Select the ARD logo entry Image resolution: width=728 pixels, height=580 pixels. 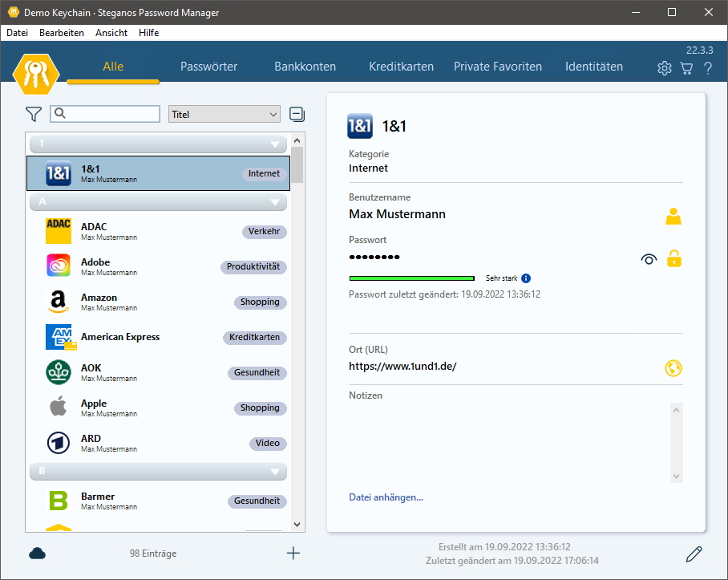coord(59,443)
